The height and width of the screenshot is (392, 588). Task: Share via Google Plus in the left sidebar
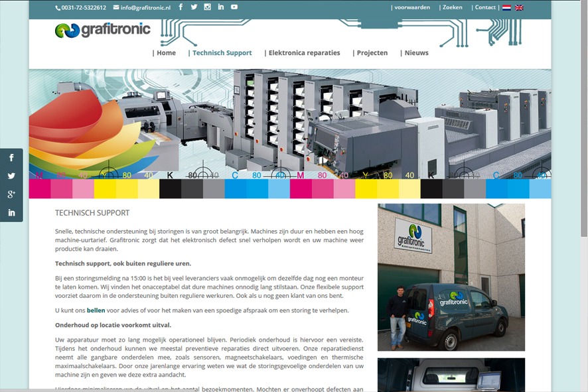pyautogui.click(x=11, y=194)
